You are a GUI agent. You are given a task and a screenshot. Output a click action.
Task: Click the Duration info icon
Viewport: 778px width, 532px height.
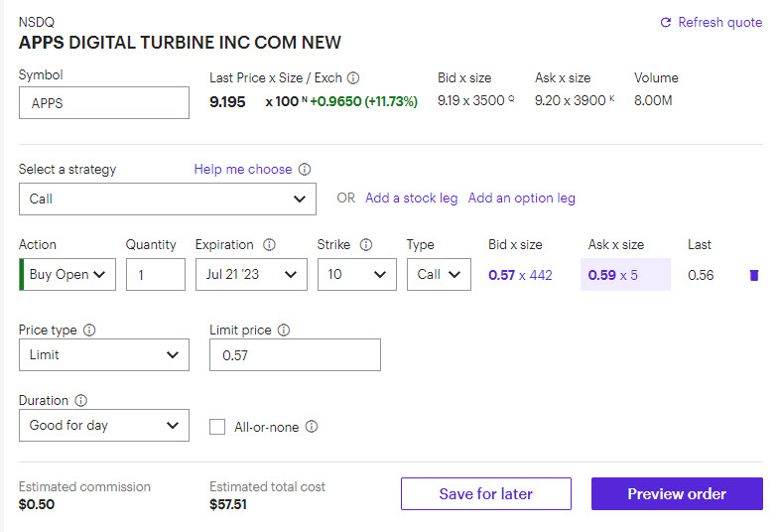pos(81,401)
